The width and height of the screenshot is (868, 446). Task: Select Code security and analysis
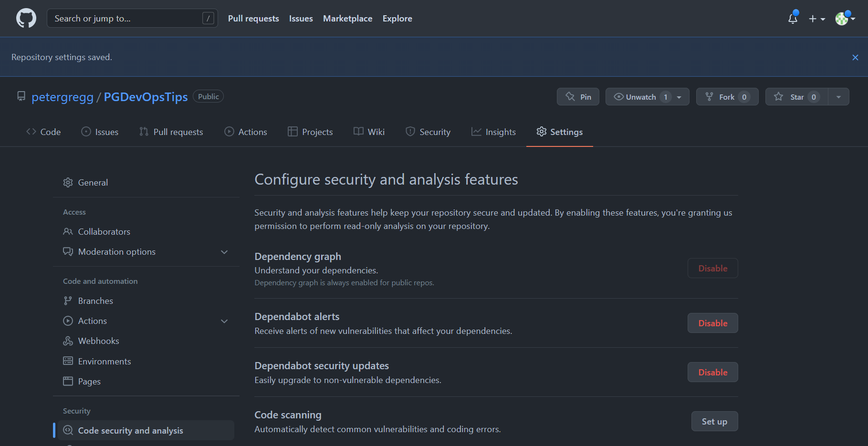click(146, 431)
